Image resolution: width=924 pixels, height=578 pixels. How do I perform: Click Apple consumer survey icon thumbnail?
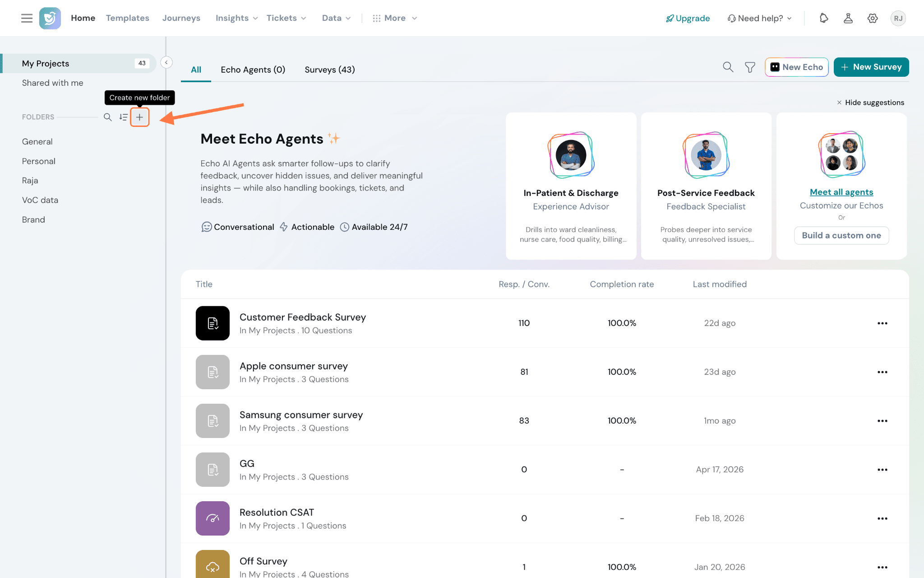coord(213,372)
